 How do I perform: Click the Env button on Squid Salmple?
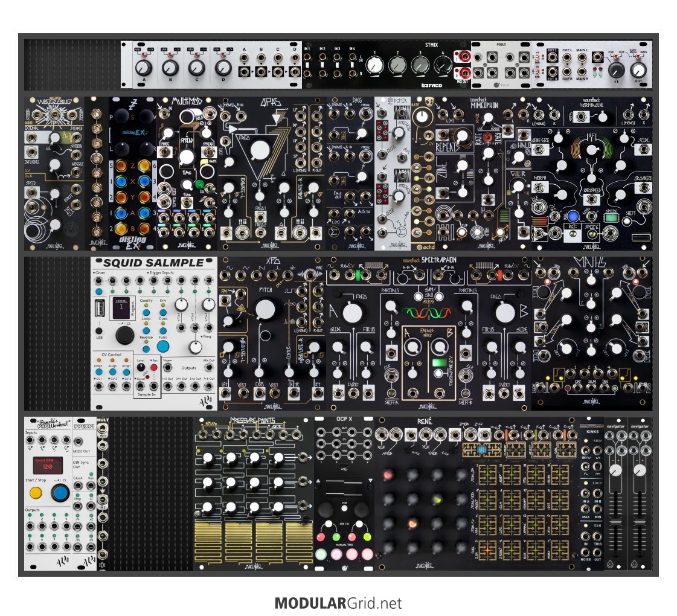click(x=163, y=312)
